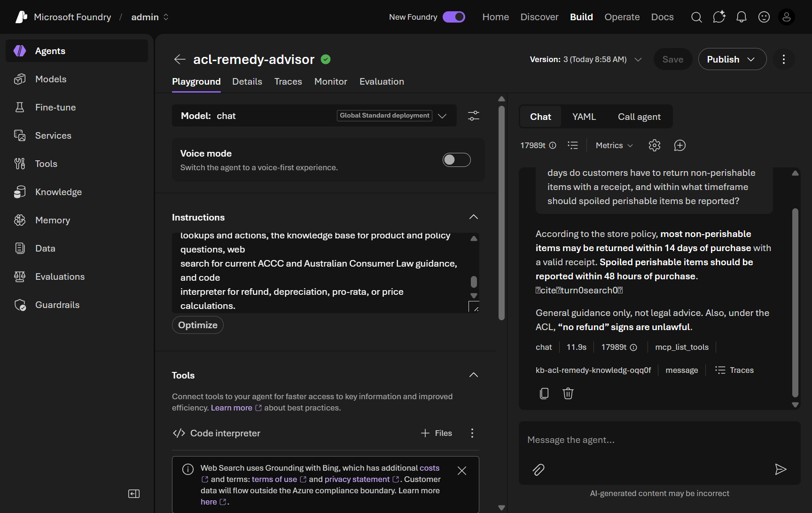Switch to the Traces tab

click(288, 82)
